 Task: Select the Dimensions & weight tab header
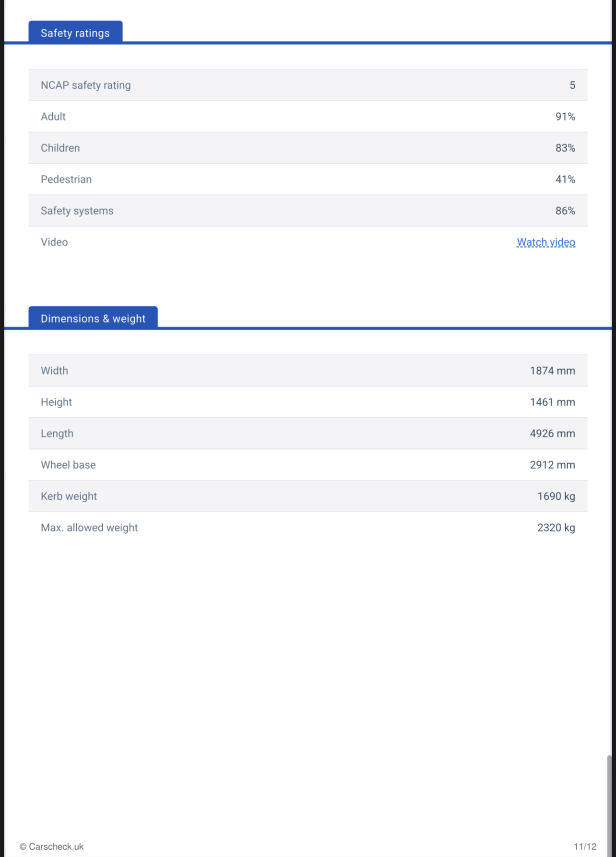pyautogui.click(x=93, y=318)
